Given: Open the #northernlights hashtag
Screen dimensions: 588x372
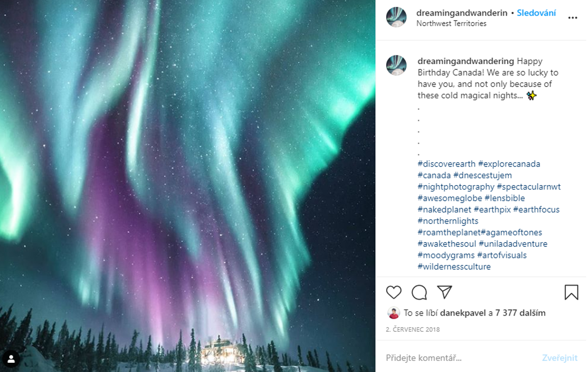Looking at the screenshot, I should [x=448, y=221].
